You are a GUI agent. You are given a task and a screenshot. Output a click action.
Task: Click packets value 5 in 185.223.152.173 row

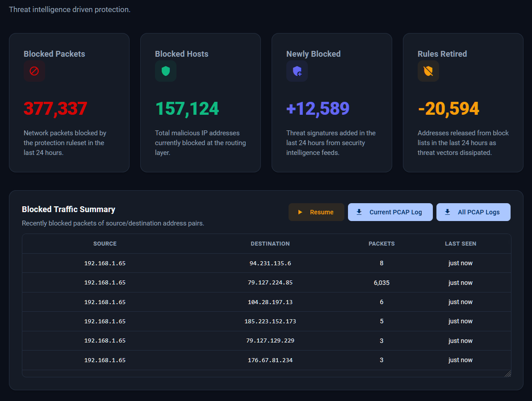(382, 321)
